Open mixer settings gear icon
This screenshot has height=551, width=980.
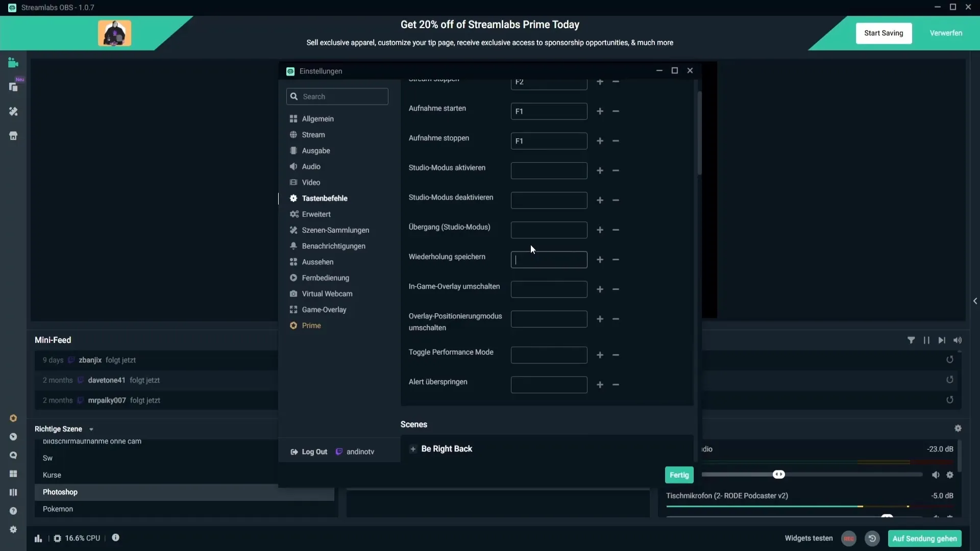pyautogui.click(x=958, y=429)
